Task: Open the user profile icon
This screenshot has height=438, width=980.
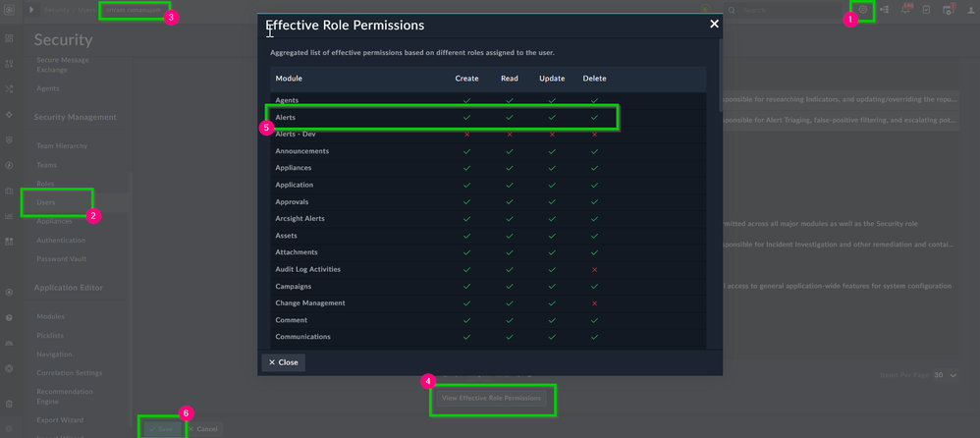Action: click(968, 10)
